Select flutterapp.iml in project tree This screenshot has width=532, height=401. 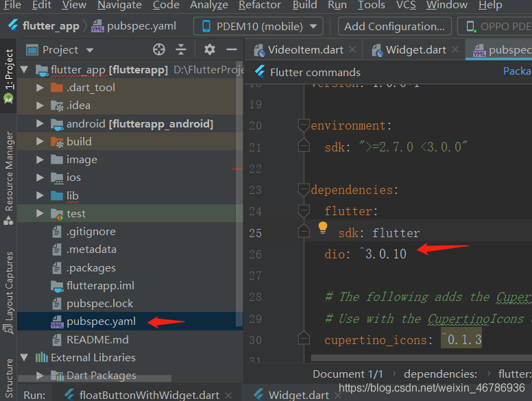[x=100, y=286]
